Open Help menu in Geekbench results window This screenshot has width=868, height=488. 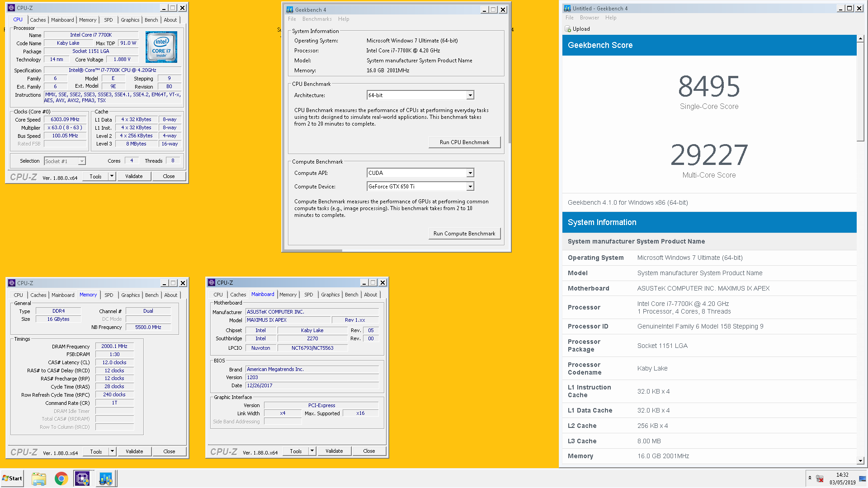(611, 18)
